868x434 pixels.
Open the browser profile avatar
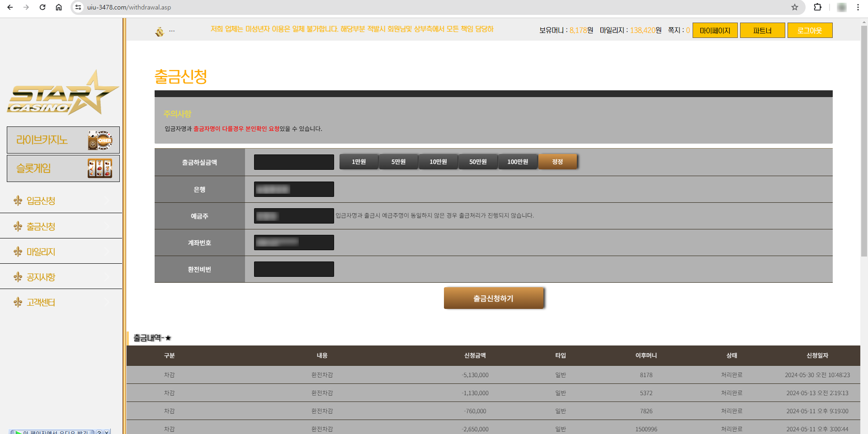click(x=842, y=7)
